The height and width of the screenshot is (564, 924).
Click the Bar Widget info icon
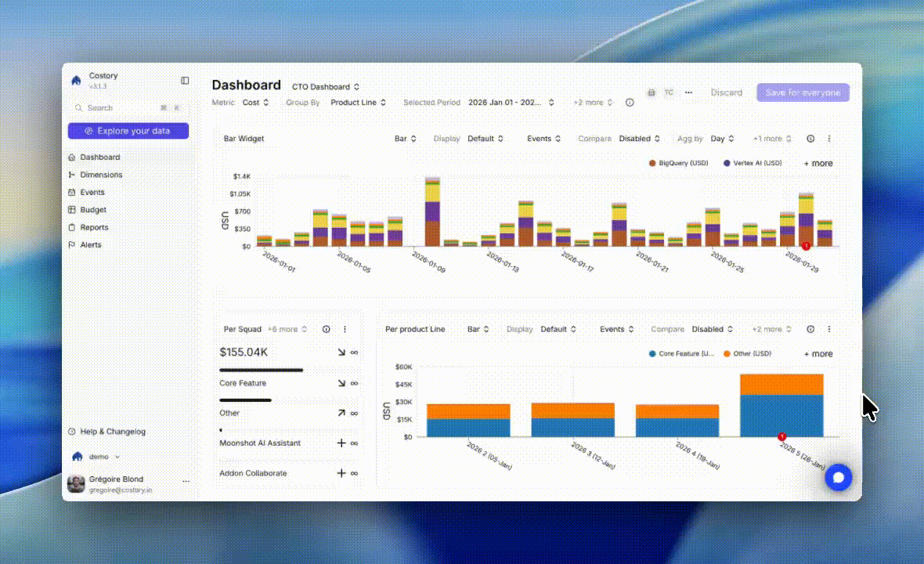pos(811,139)
